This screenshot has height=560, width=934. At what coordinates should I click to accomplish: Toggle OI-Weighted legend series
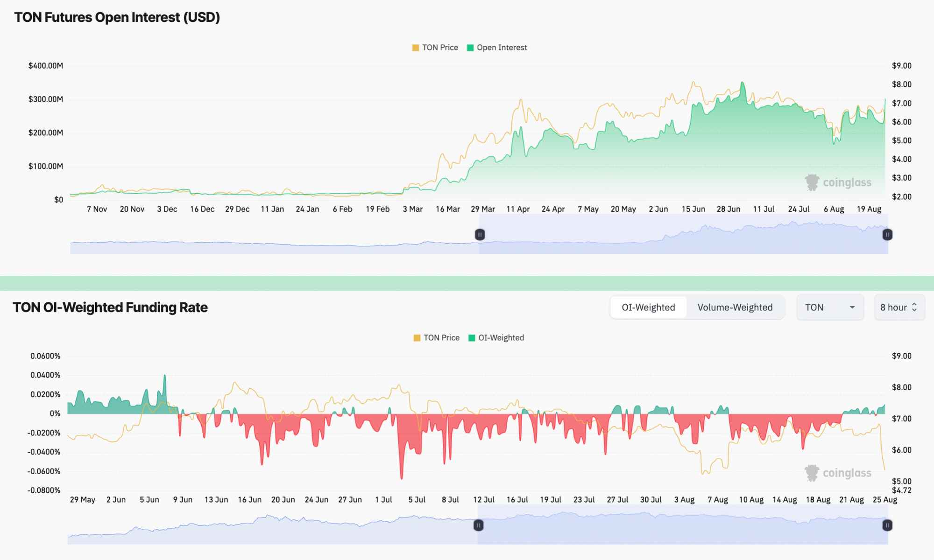click(x=501, y=338)
